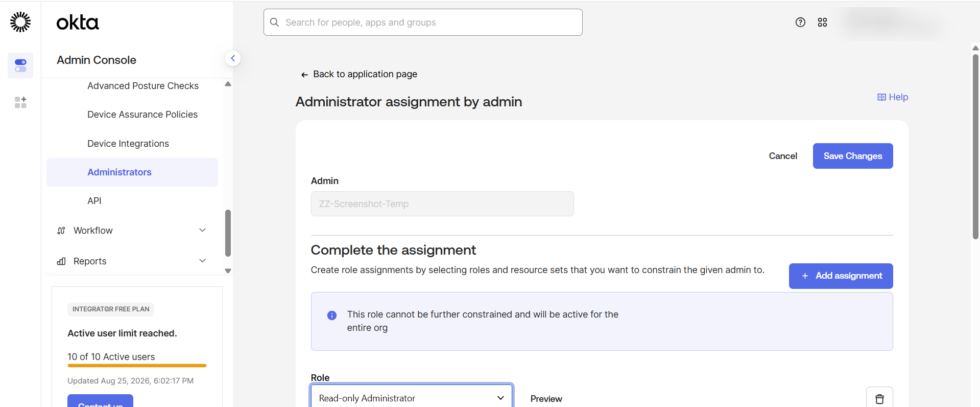Image resolution: width=980 pixels, height=407 pixels.
Task: Click the search magnifier icon
Action: pos(274,22)
